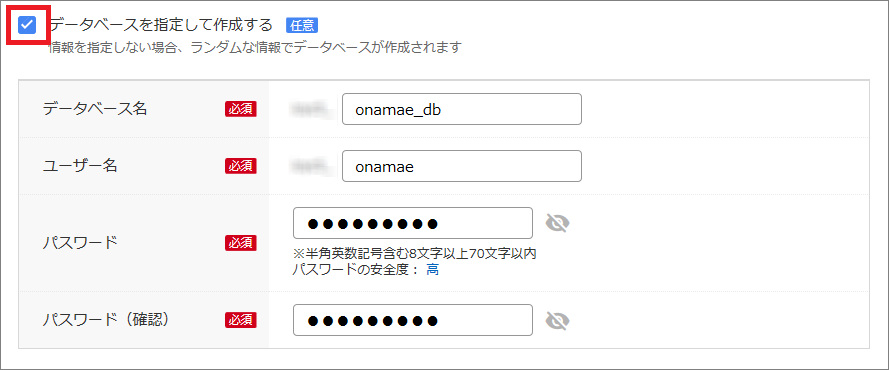889x370 pixels.
Task: Click into the データベース名 field with onamae_db
Action: (462, 109)
